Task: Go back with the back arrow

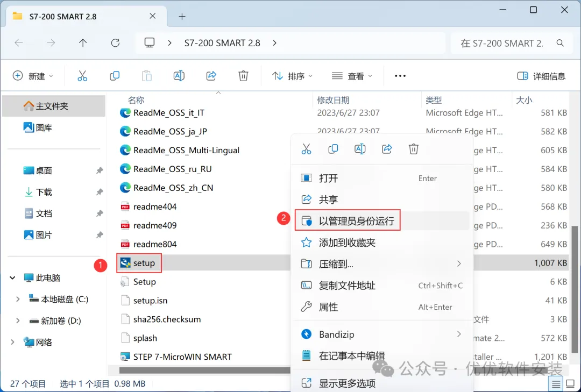Action: tap(19, 43)
